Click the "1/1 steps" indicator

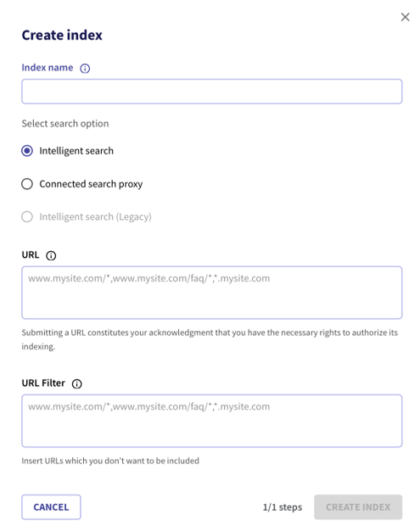click(x=283, y=507)
